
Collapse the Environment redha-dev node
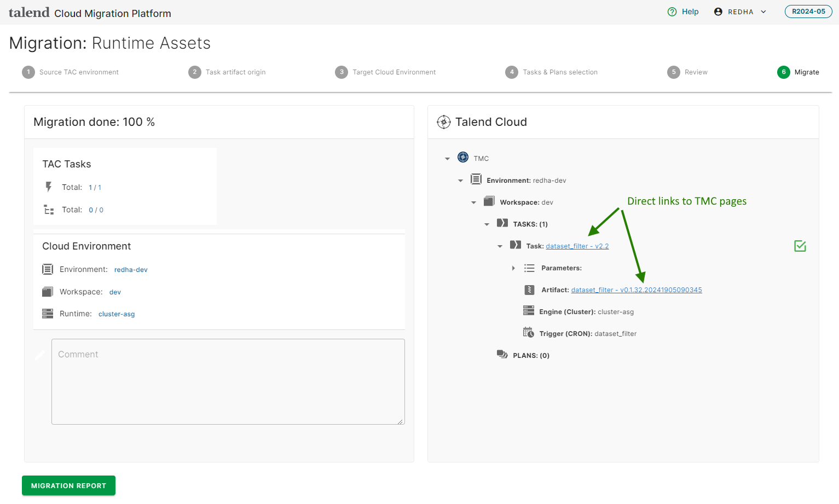460,181
